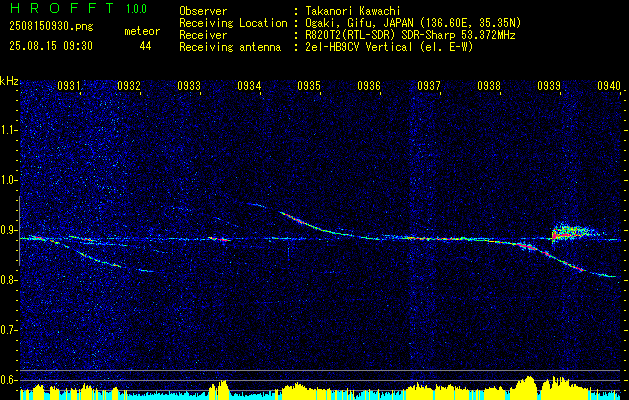This screenshot has height=400, width=629.
Task: Click frequency axis label 1.1
Action: pyautogui.click(x=8, y=130)
